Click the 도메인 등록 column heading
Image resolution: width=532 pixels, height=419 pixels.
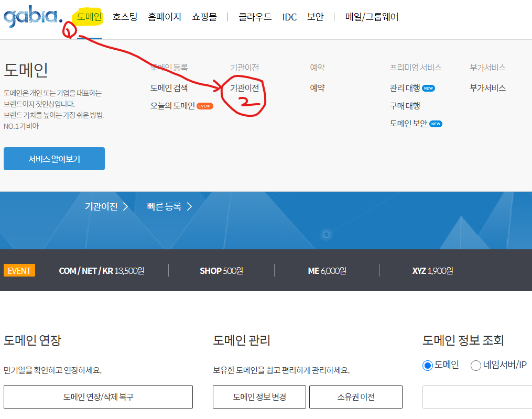point(169,68)
